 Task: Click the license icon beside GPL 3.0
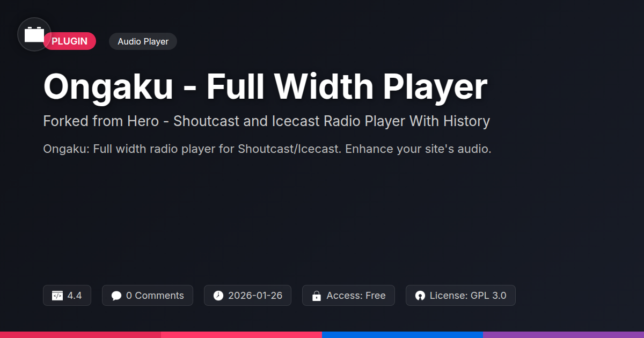click(420, 296)
